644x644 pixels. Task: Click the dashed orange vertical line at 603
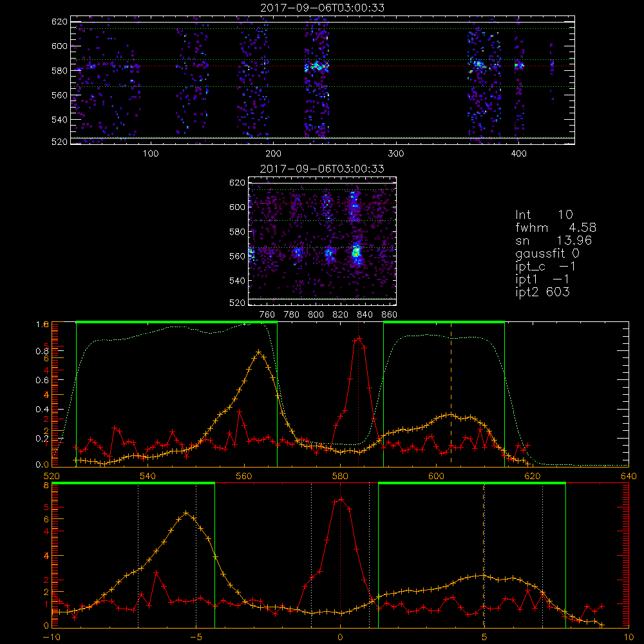(451, 394)
